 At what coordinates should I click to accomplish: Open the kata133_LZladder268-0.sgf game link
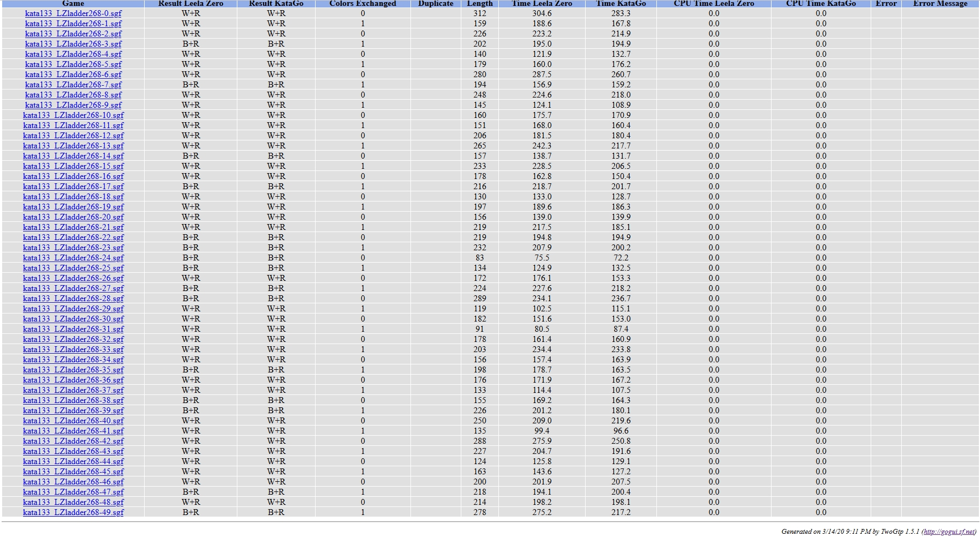pos(73,13)
